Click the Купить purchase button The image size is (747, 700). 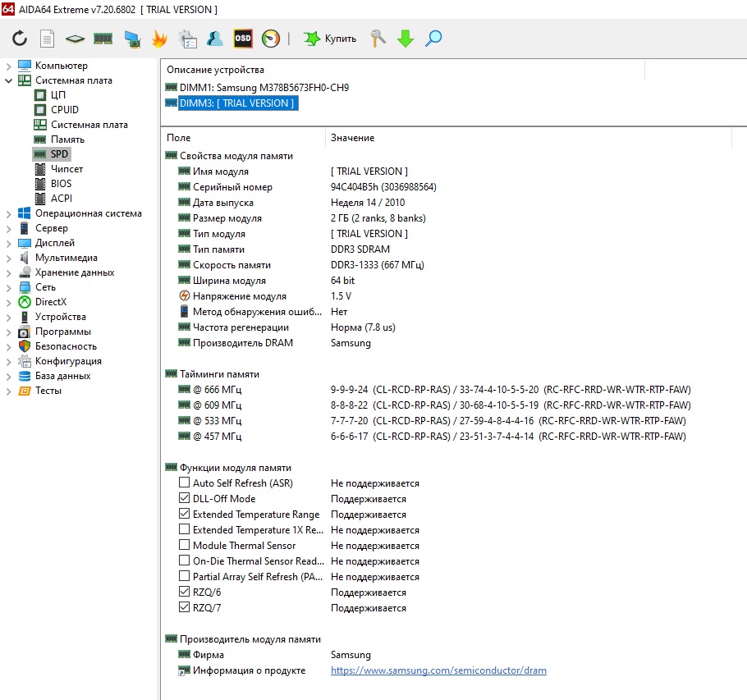(x=330, y=39)
